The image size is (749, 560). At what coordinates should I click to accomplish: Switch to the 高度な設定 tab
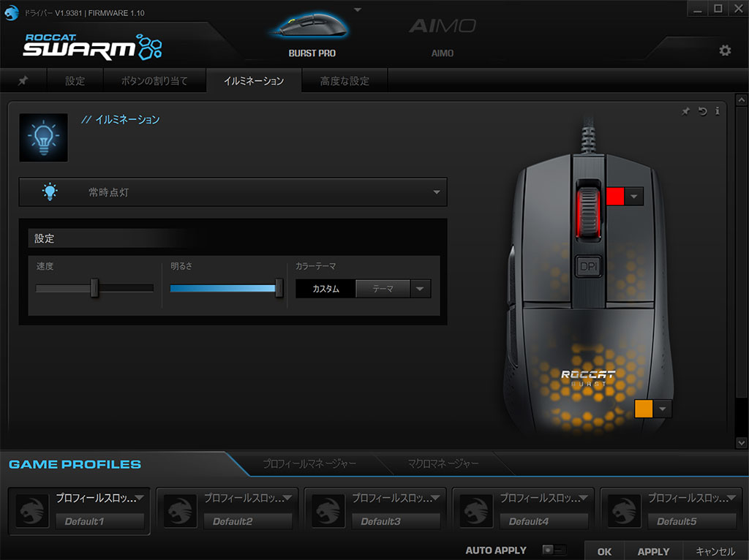click(345, 80)
